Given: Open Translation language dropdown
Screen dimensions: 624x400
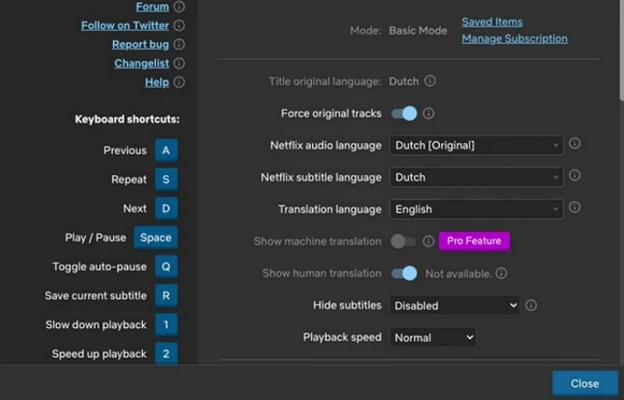Looking at the screenshot, I should point(476,209).
